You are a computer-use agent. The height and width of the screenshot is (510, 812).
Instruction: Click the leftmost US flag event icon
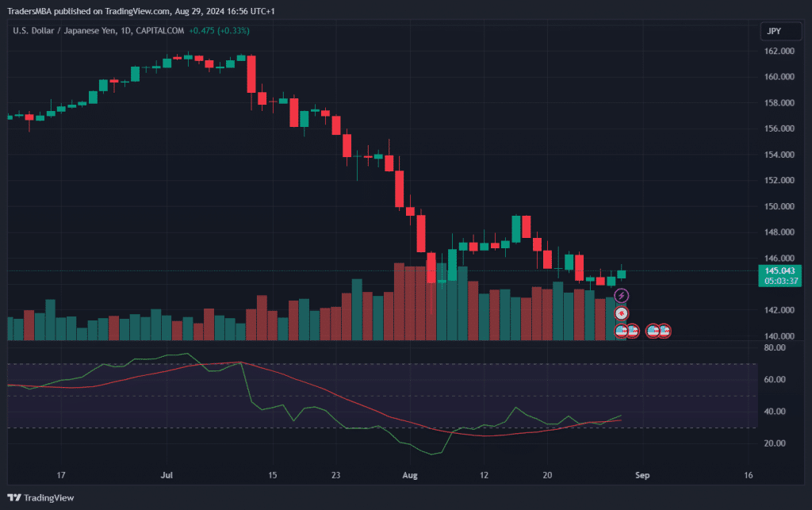tap(622, 330)
